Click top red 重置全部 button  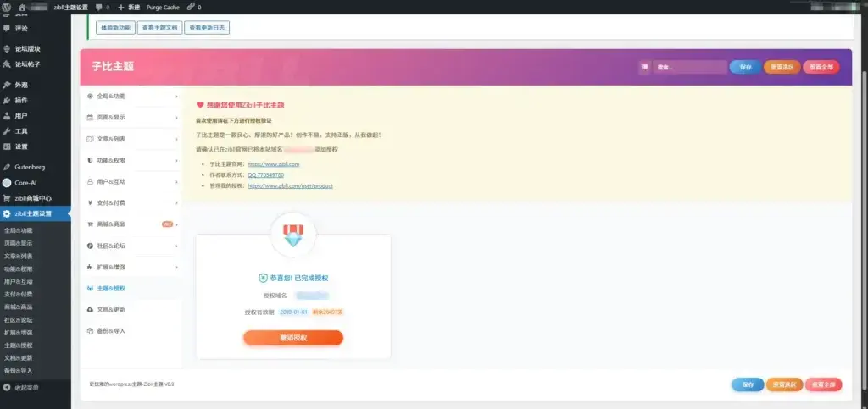[821, 67]
